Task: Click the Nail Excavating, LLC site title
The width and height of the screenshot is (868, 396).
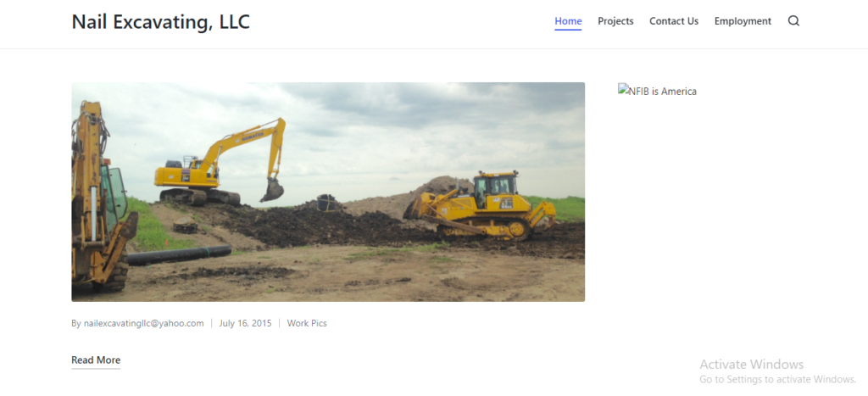Action: 160,22
